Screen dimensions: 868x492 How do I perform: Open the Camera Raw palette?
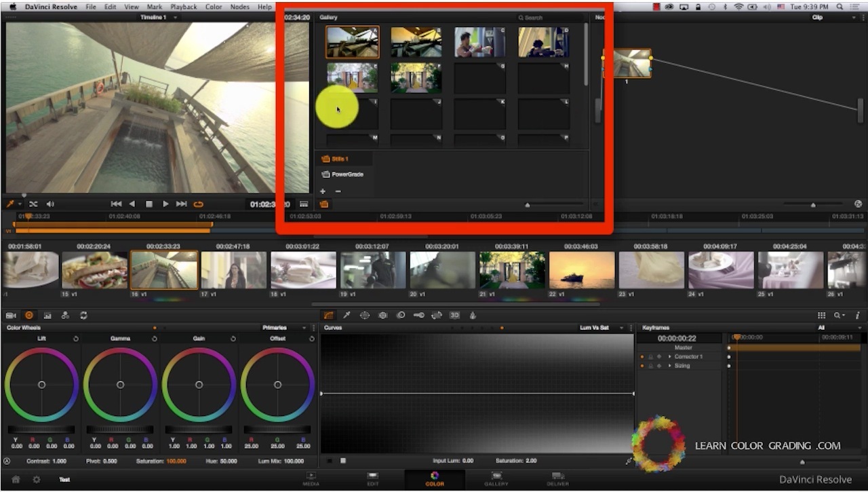[x=11, y=316]
